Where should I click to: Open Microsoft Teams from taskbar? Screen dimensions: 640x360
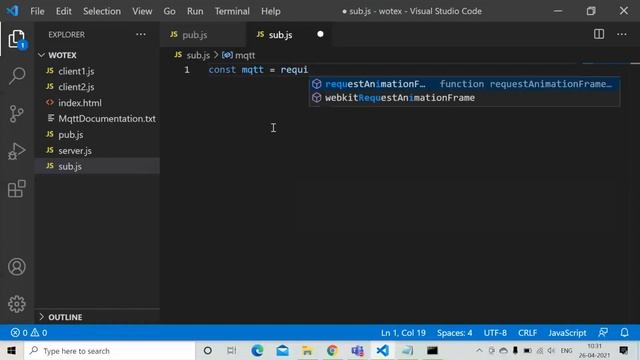[358, 351]
